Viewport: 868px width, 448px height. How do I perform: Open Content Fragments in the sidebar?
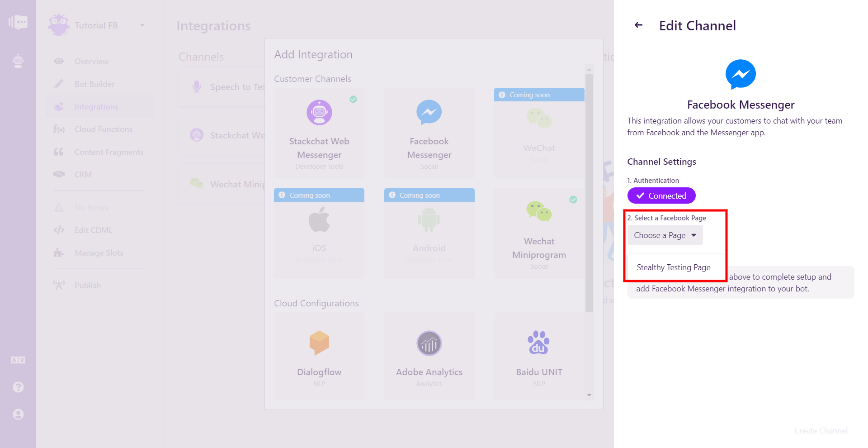(99, 152)
